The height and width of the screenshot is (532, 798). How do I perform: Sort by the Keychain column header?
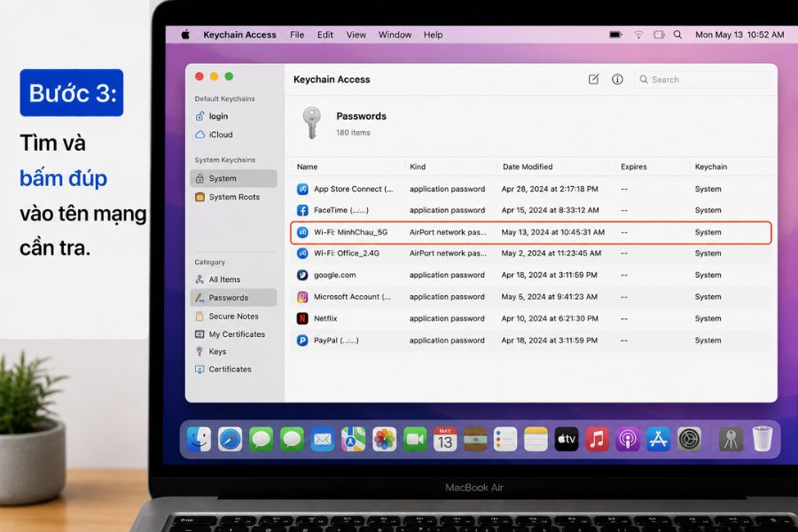pos(711,167)
